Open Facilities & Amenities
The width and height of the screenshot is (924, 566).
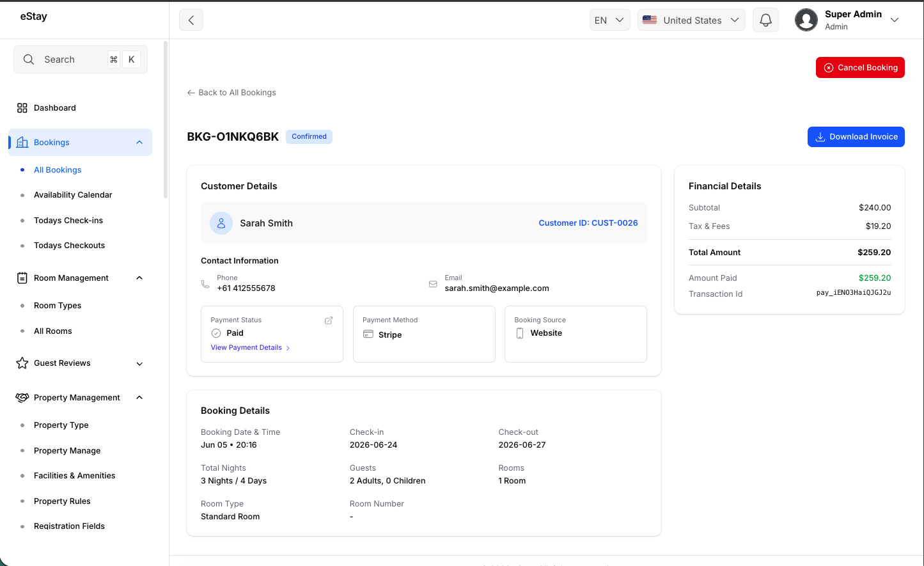click(75, 476)
